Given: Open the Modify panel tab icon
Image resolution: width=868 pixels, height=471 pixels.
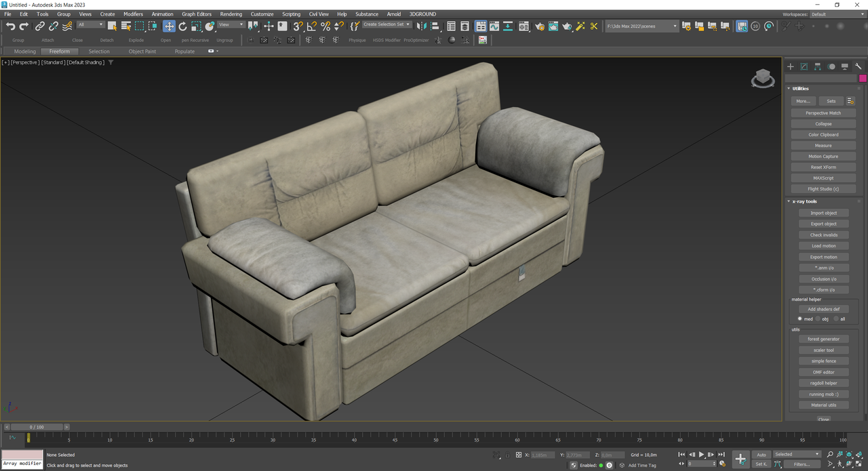Looking at the screenshot, I should tap(804, 66).
